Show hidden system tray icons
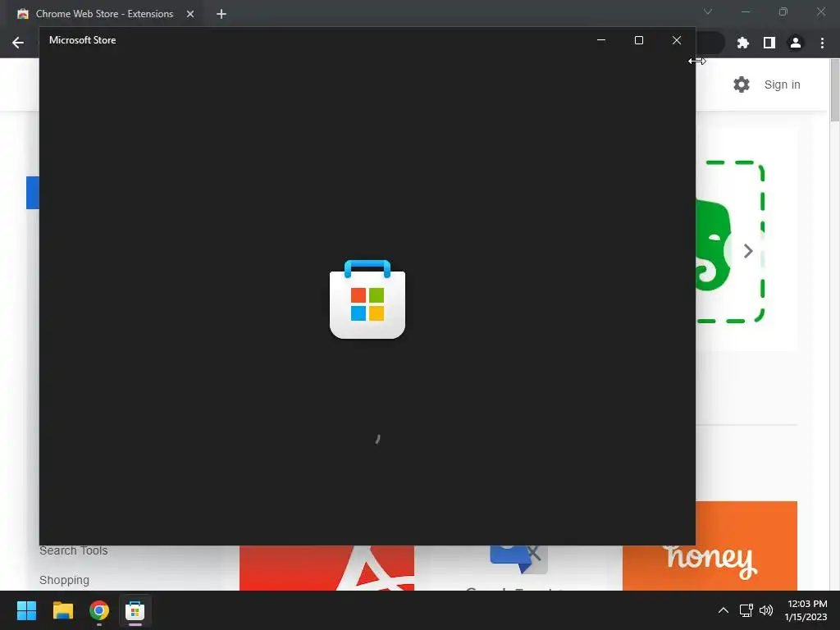Screen dimensions: 840x630 pyautogui.click(x=724, y=610)
